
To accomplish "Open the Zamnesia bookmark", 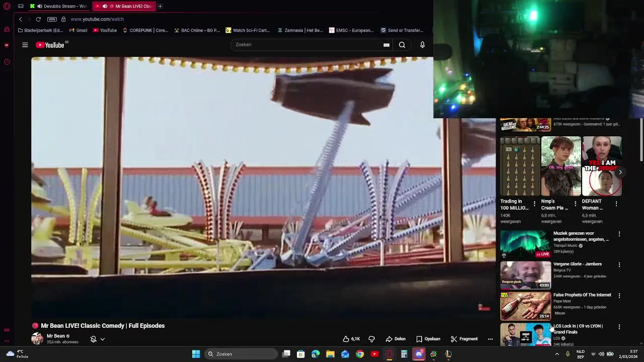I will pos(300,30).
